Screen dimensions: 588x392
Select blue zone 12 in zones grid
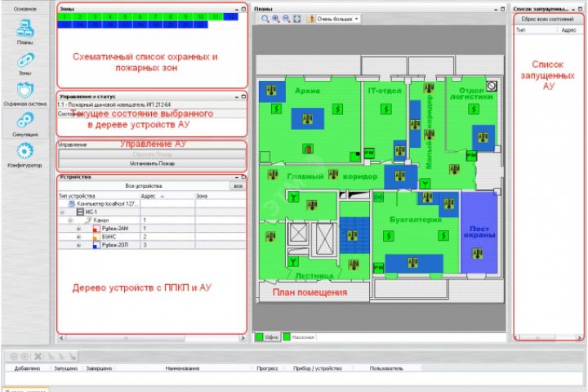coord(230,17)
